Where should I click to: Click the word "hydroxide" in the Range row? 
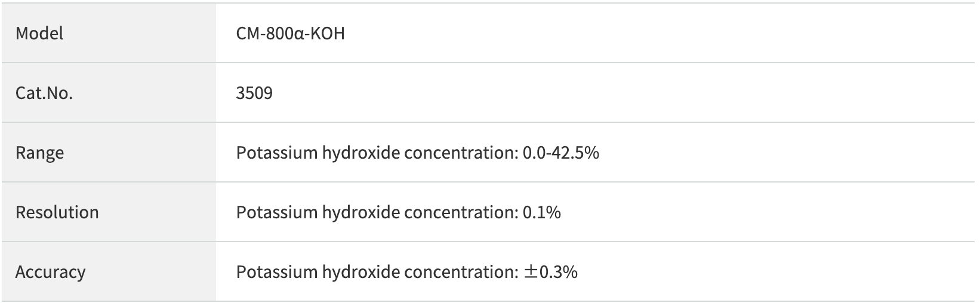point(360,153)
